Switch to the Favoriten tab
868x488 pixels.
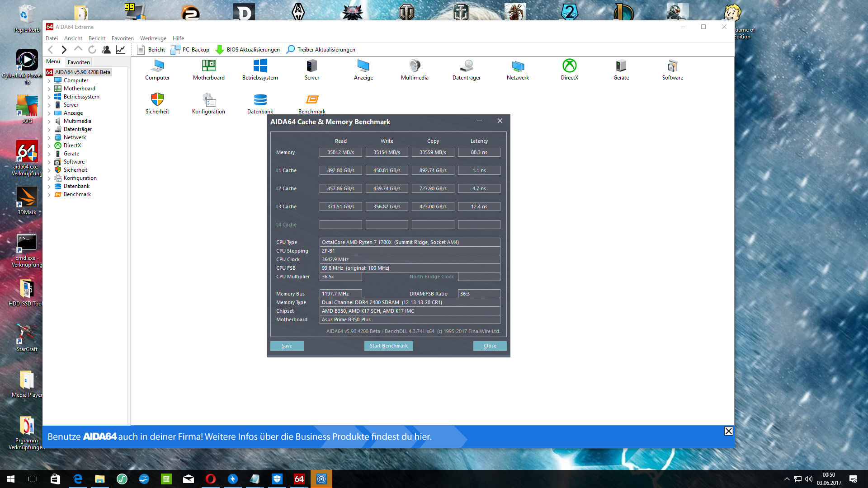click(79, 62)
